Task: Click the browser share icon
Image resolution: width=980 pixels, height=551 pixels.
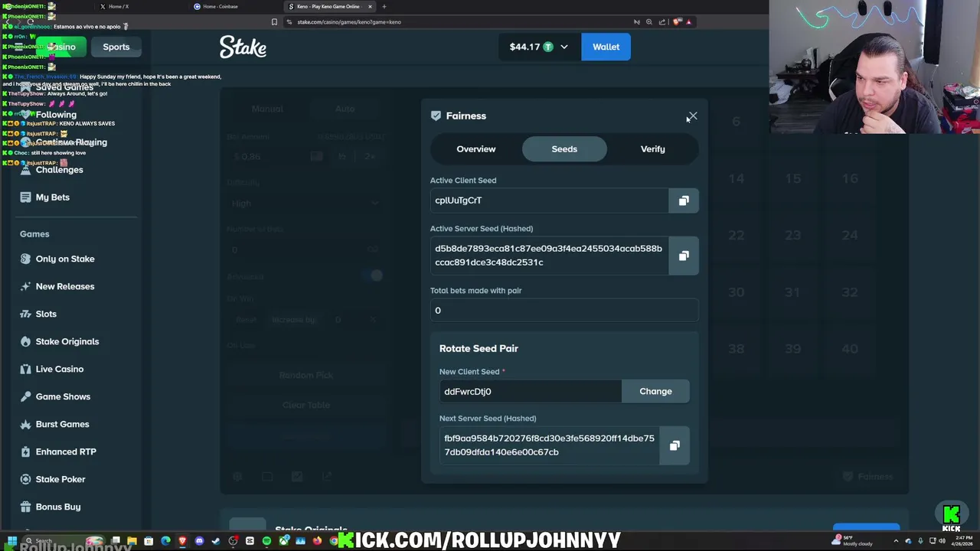Action: point(662,22)
